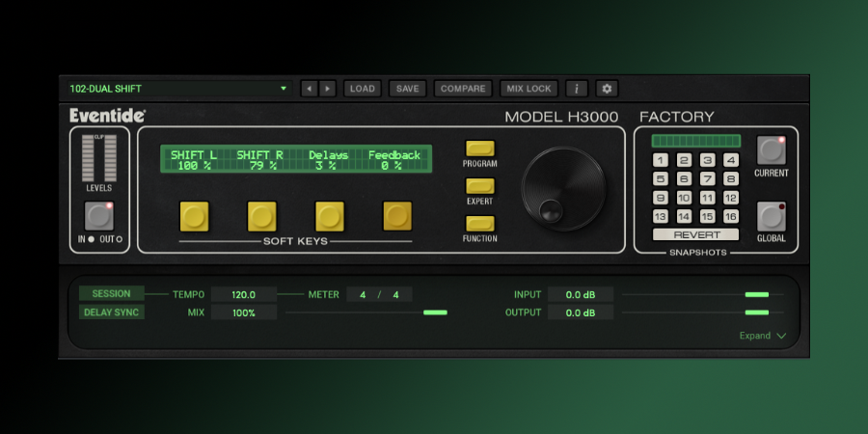Go to previous preset arrow
Viewport: 868px width, 434px height.
click(309, 89)
